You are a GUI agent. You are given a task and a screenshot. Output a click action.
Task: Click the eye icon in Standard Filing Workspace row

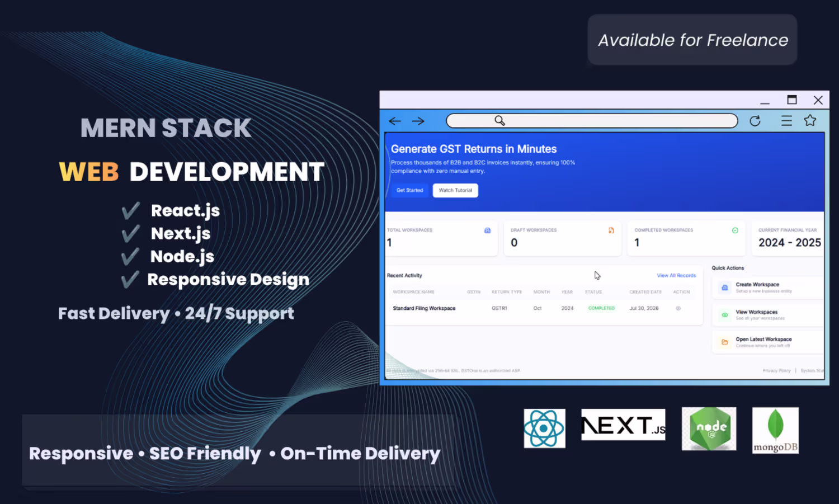(x=678, y=308)
